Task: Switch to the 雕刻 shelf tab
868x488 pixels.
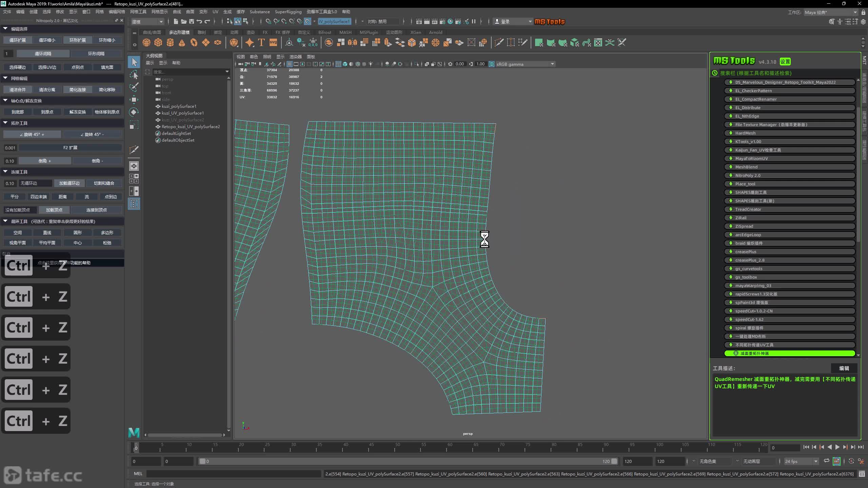Action: pyautogui.click(x=201, y=32)
